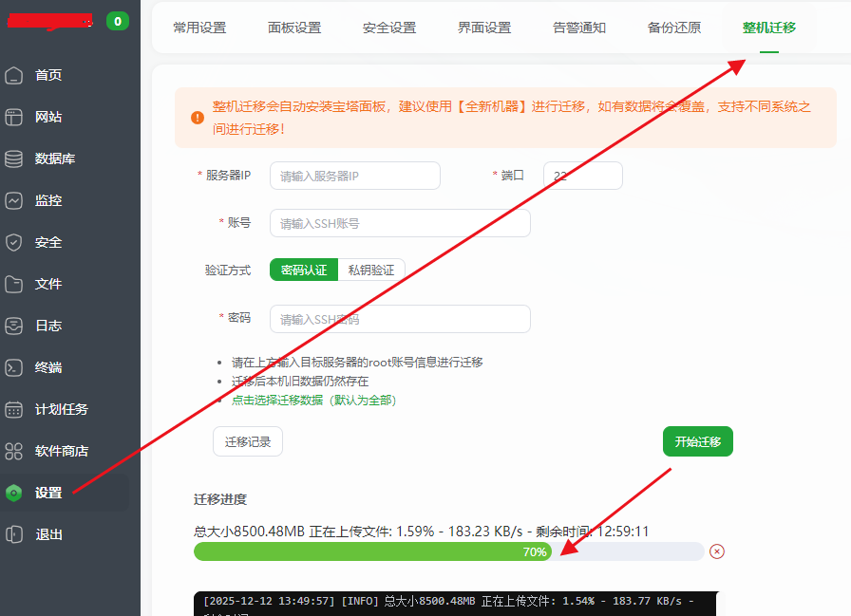Open the 迁移记录 button
The image size is (851, 616).
point(248,441)
